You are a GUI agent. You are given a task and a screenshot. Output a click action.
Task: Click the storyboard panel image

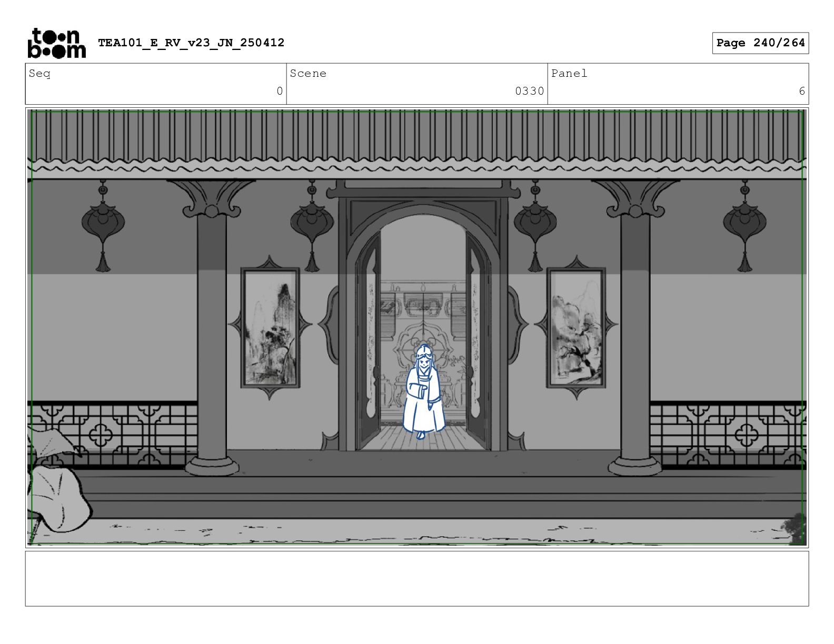(x=417, y=328)
